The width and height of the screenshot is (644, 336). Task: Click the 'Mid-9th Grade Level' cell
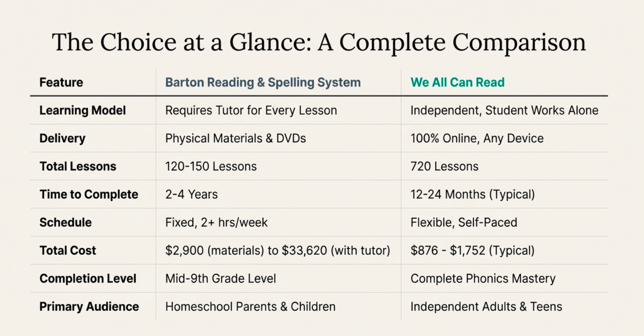tap(220, 278)
